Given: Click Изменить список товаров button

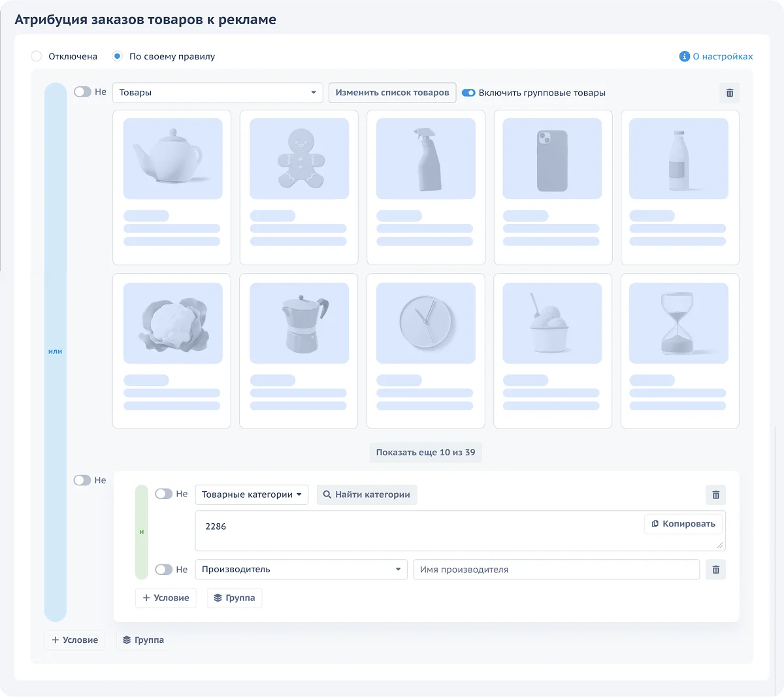Looking at the screenshot, I should point(392,93).
